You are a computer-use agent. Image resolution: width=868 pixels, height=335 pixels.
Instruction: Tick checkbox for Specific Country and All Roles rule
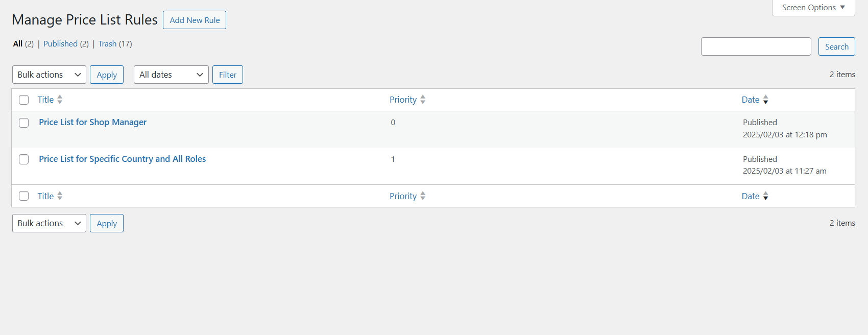pos(24,159)
